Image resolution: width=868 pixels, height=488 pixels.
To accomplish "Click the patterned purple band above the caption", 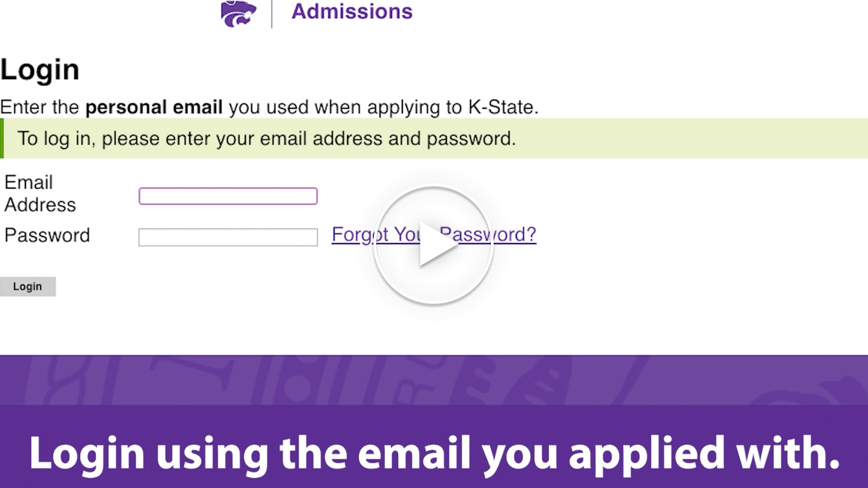I will tap(434, 380).
